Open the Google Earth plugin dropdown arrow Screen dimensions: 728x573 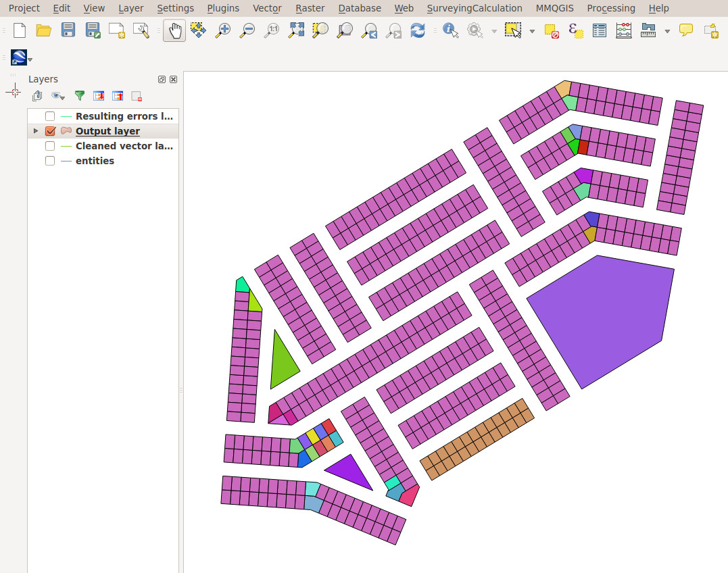pyautogui.click(x=30, y=60)
